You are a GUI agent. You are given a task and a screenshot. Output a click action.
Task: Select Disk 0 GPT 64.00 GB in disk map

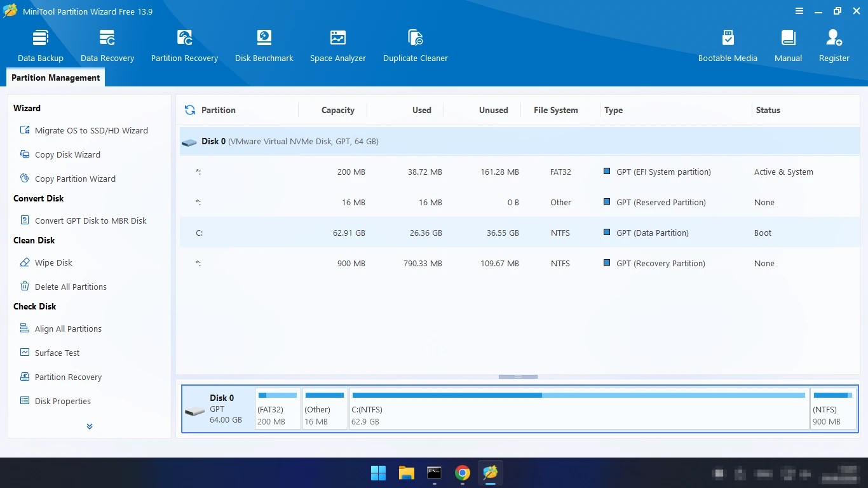218,409
